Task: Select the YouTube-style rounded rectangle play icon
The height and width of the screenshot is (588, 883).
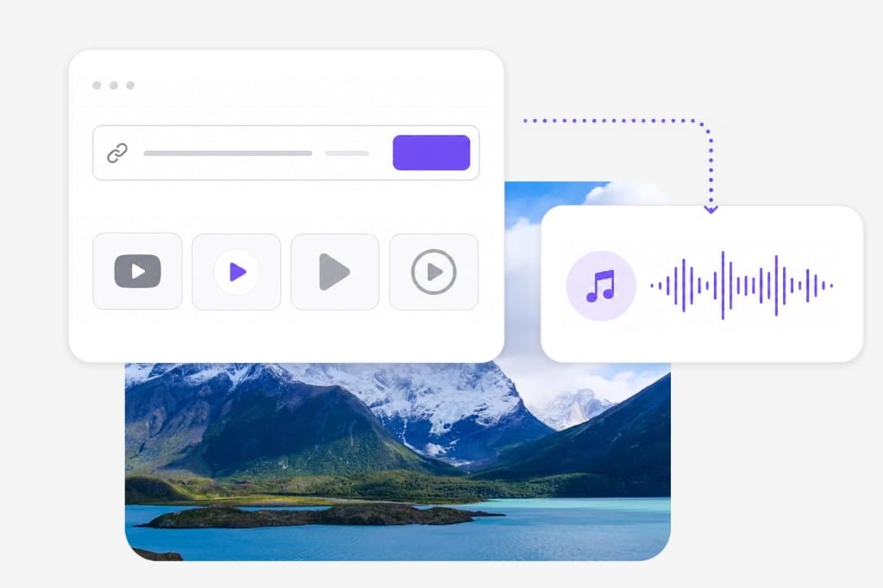Action: pyautogui.click(x=137, y=272)
